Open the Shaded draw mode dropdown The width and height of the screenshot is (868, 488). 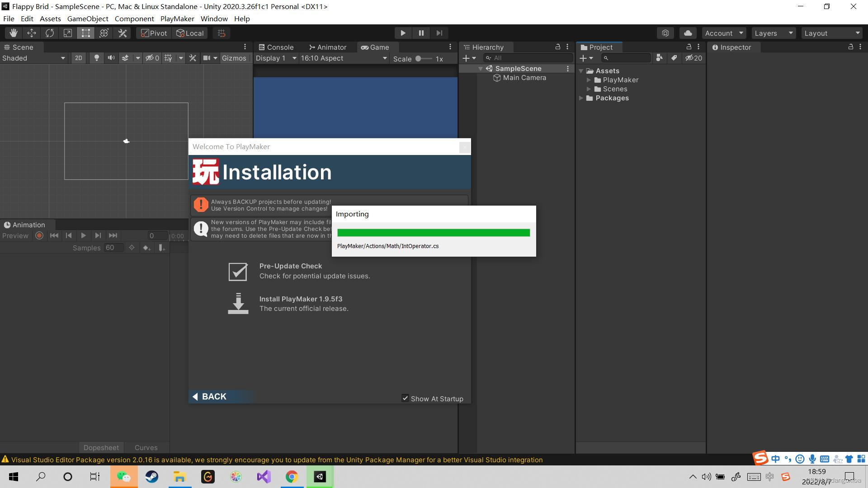coord(34,58)
